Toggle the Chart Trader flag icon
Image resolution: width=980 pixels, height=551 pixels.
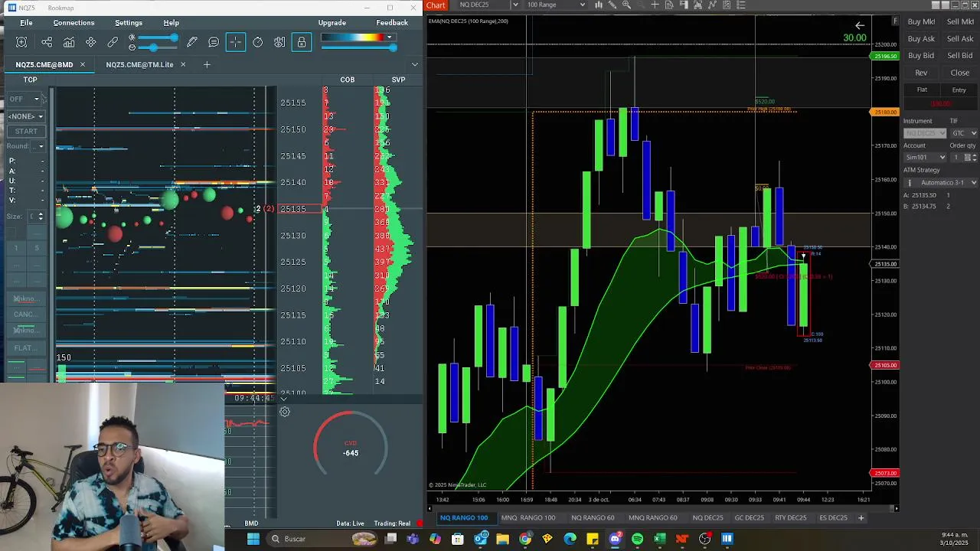click(684, 5)
